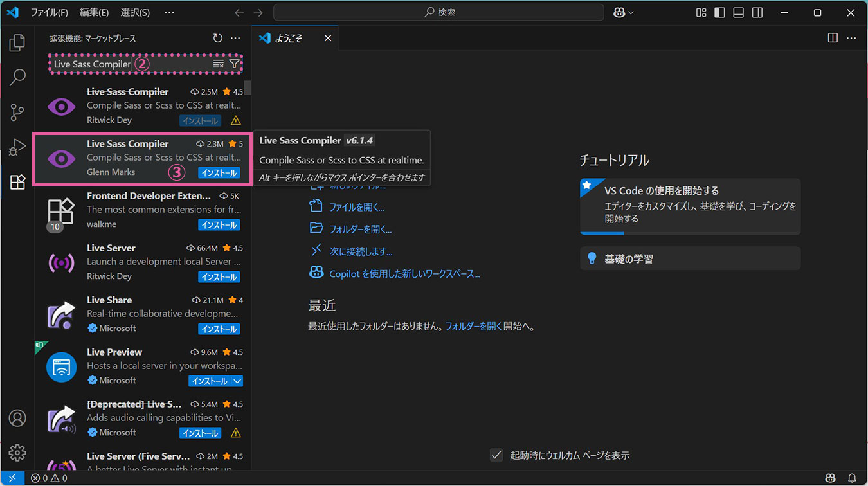Open extensions view more actions menu
This screenshot has height=486, width=868.
point(235,39)
